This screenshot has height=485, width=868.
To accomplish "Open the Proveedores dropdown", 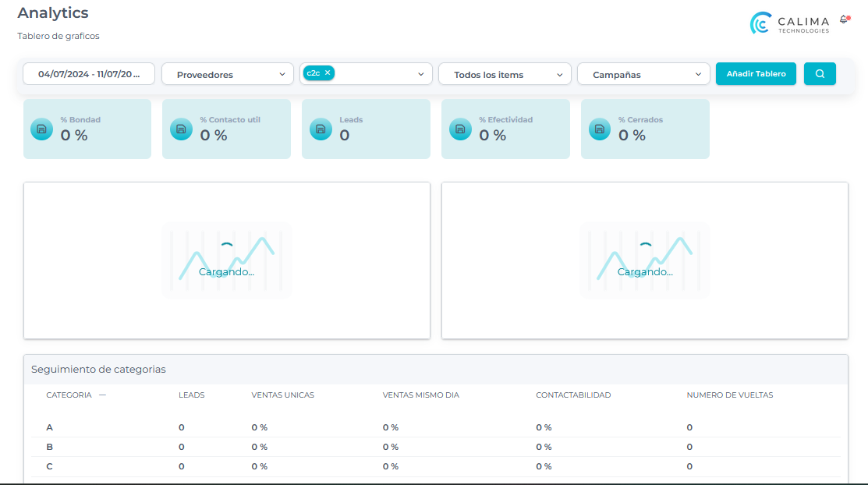I will (227, 75).
